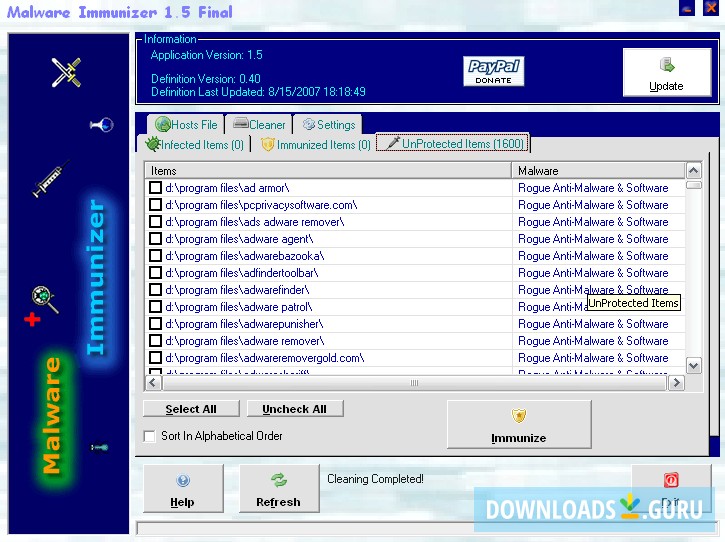Image resolution: width=725 pixels, height=542 pixels.
Task: Select row d:\program files\adware patrol\
Action: coord(415,307)
